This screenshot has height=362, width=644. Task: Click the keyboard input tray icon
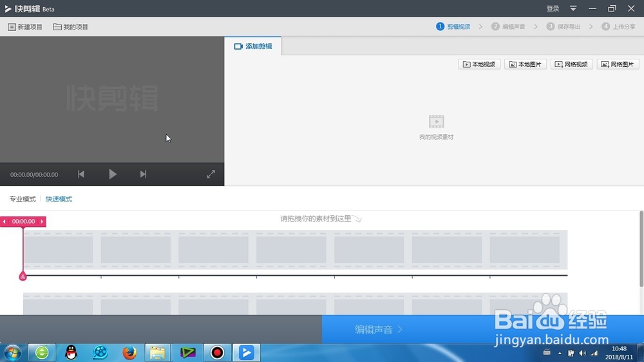point(547,352)
